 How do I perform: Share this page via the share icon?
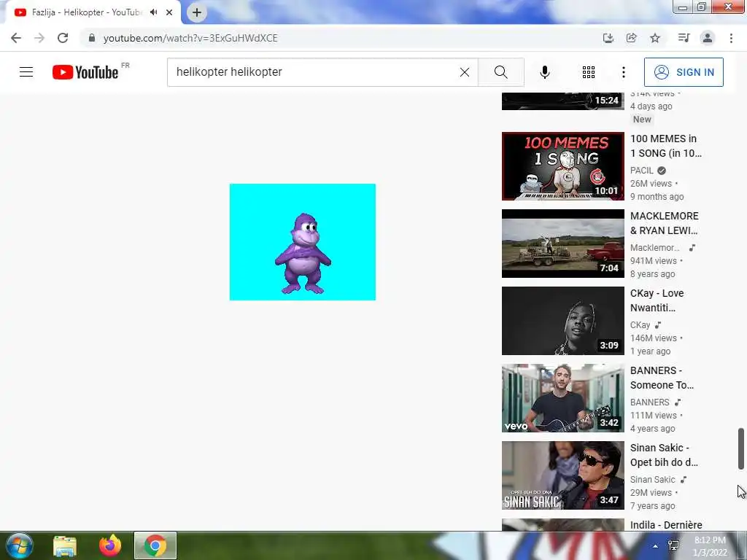[x=631, y=38]
